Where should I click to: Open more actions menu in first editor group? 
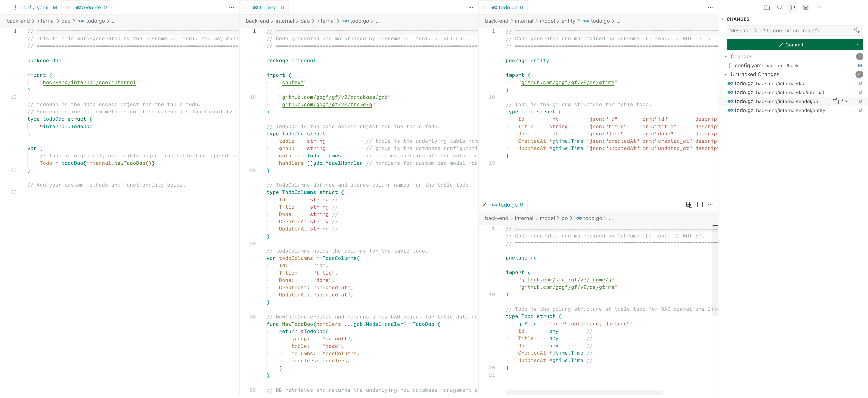point(231,7)
